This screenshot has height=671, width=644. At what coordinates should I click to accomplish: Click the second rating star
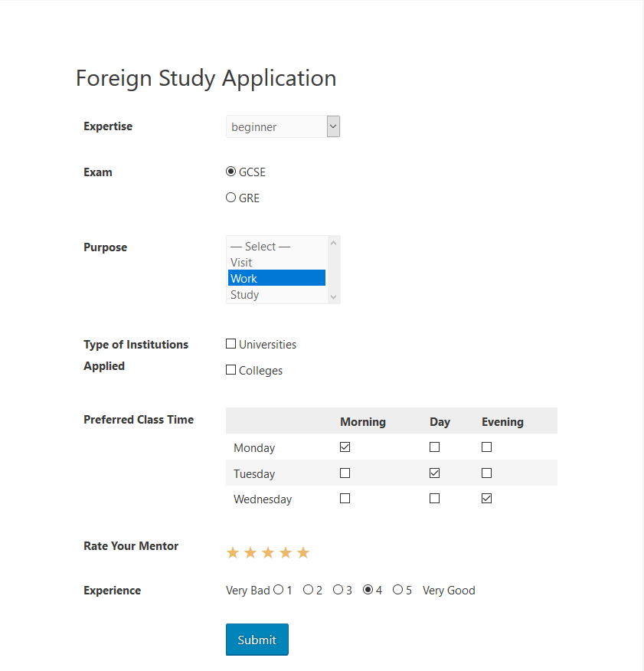(x=250, y=552)
